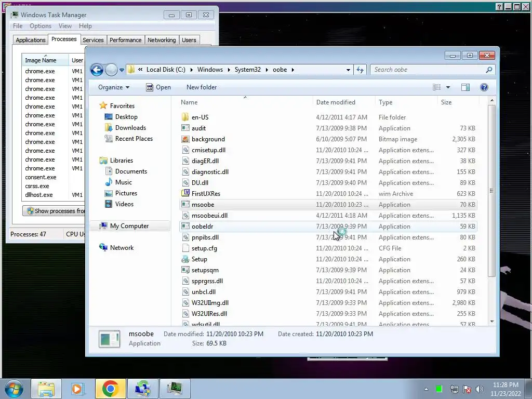Select the msoobe application icon
Viewport: 532px width, 399px height.
tap(185, 205)
